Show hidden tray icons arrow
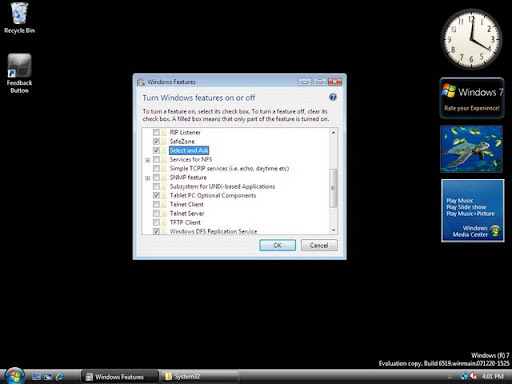 click(450, 377)
